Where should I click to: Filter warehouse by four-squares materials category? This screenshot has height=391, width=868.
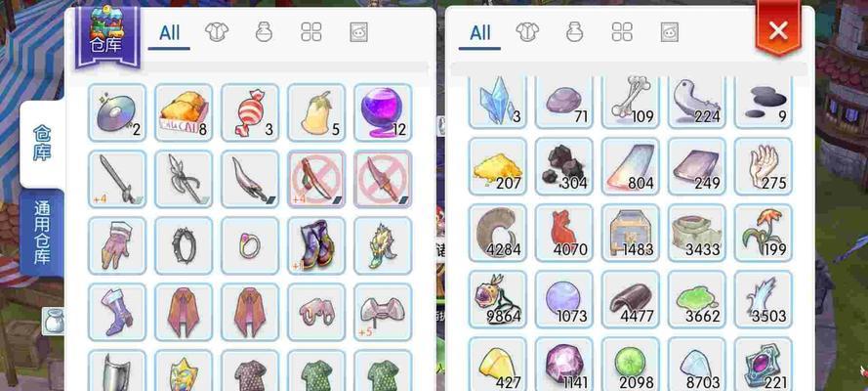[x=311, y=32]
